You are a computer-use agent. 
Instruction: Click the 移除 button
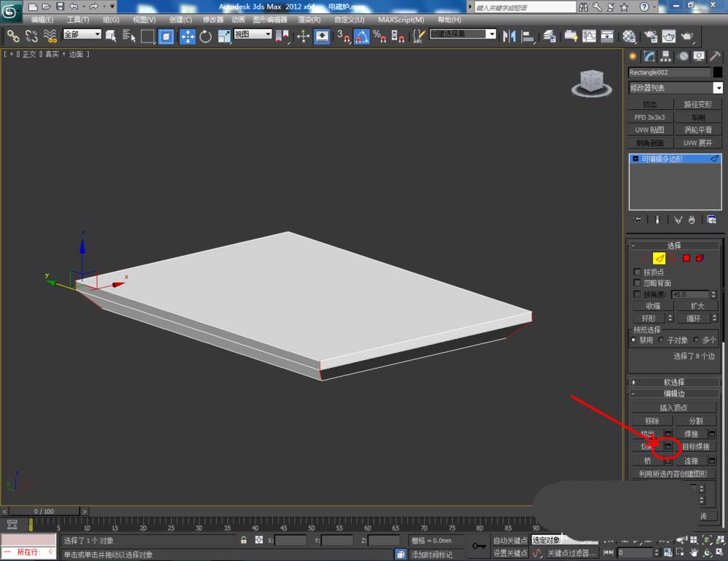652,420
